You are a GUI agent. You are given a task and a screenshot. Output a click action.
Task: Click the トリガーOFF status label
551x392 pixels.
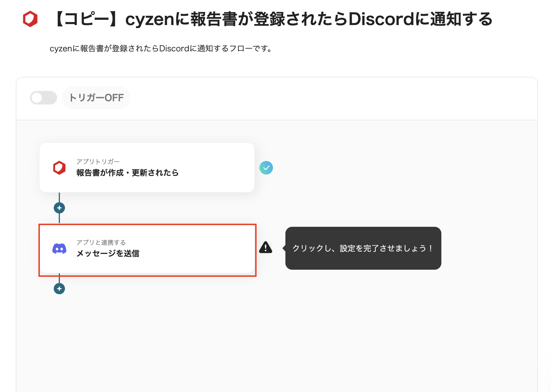point(96,98)
